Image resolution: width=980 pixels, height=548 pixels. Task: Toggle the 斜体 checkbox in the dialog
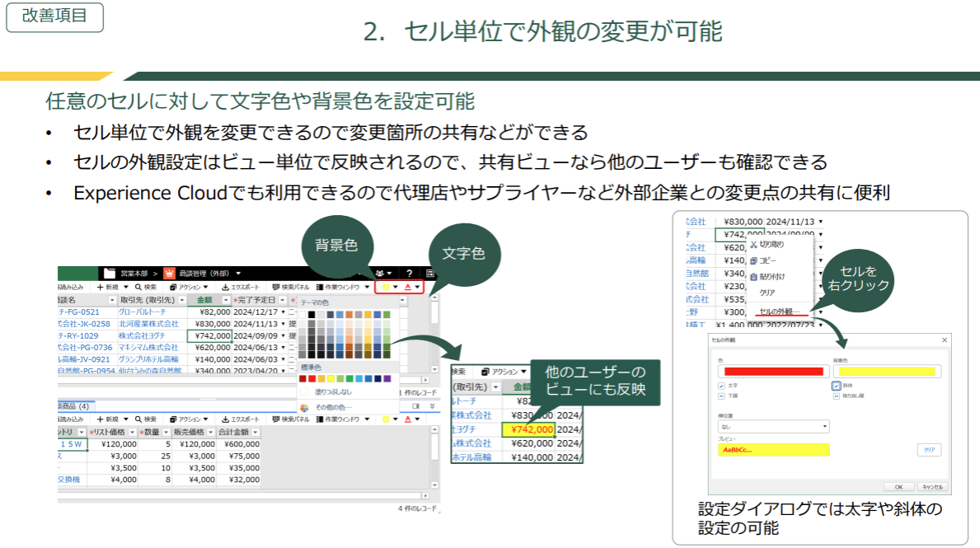(837, 386)
